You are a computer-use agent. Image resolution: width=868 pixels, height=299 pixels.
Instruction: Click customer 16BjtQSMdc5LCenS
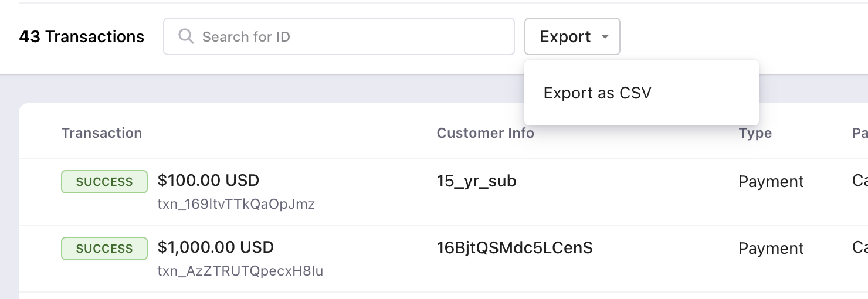click(x=514, y=248)
